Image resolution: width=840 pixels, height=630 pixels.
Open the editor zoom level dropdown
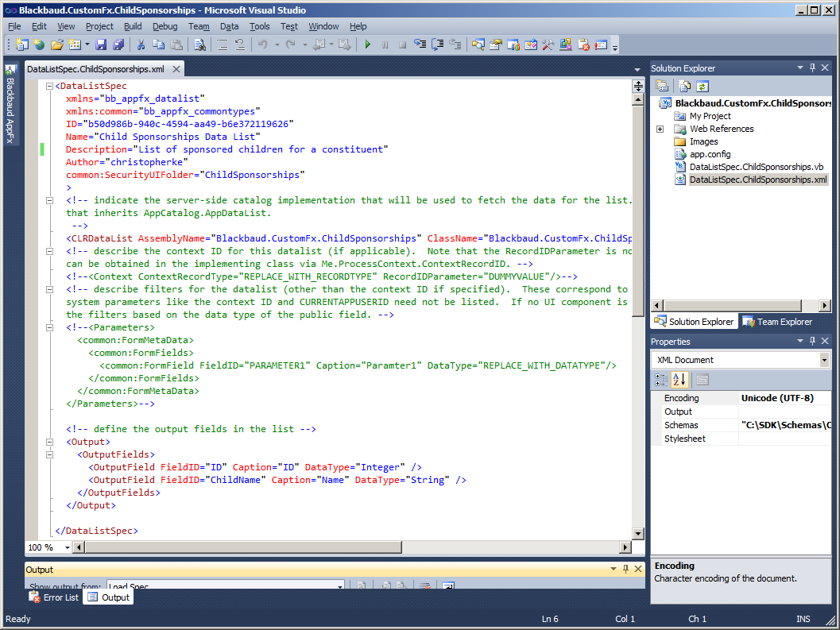pyautogui.click(x=67, y=547)
